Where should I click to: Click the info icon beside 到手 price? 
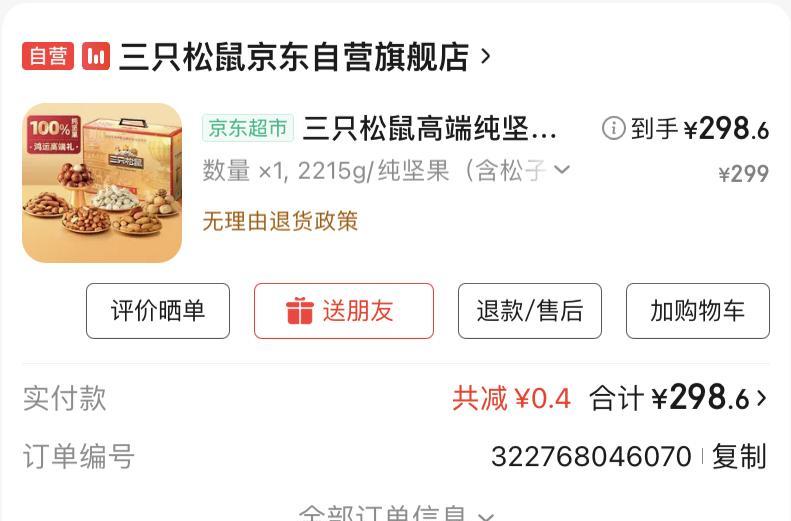coord(613,128)
